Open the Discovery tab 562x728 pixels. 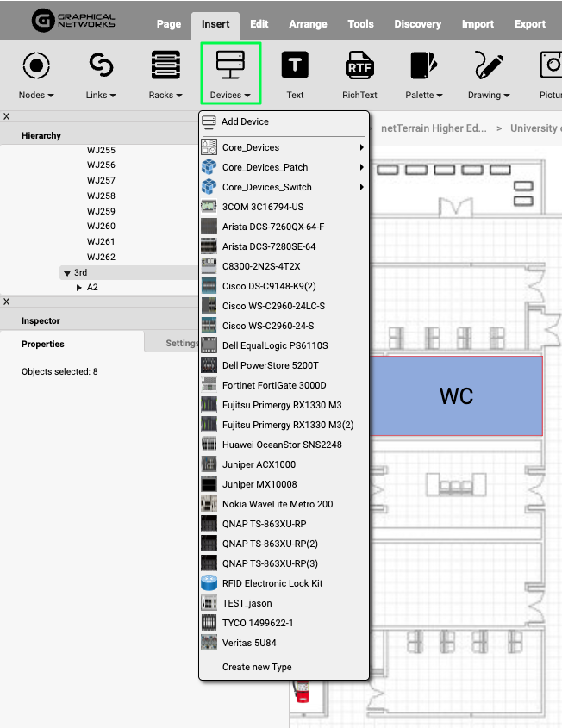coord(418,24)
